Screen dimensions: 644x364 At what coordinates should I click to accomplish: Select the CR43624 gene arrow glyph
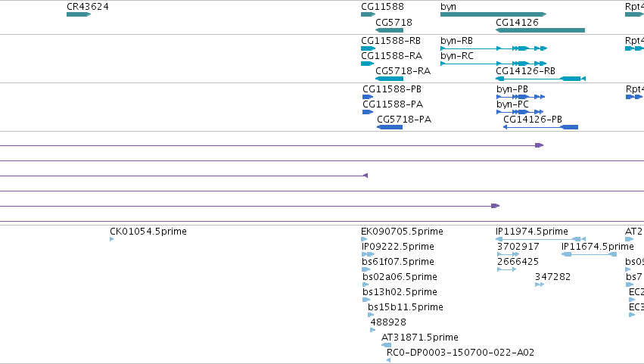79,14
